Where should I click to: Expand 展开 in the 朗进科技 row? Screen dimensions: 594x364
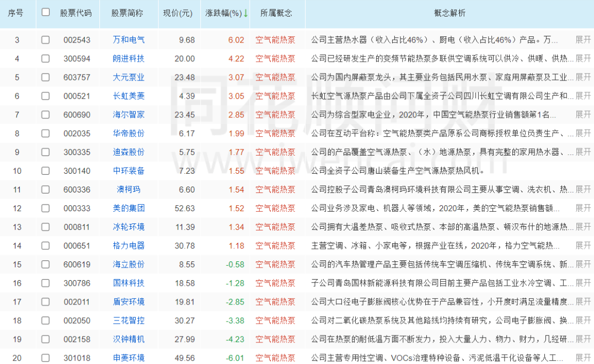coord(583,58)
